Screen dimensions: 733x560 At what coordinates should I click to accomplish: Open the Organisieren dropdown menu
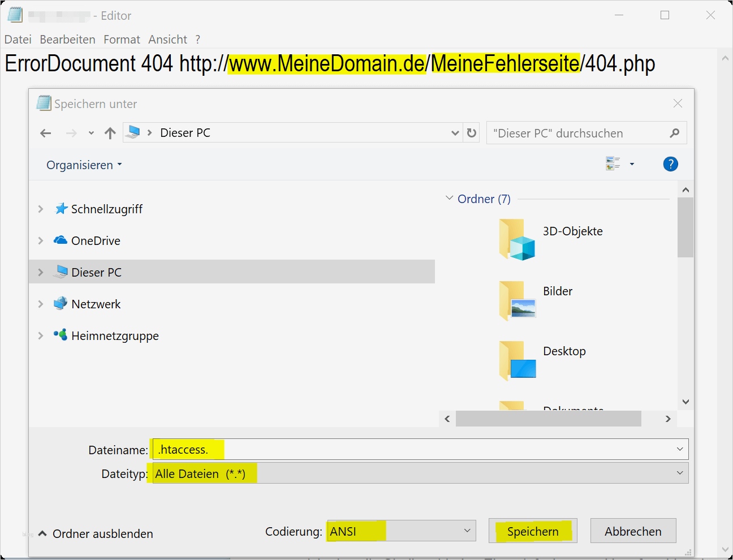tap(84, 165)
